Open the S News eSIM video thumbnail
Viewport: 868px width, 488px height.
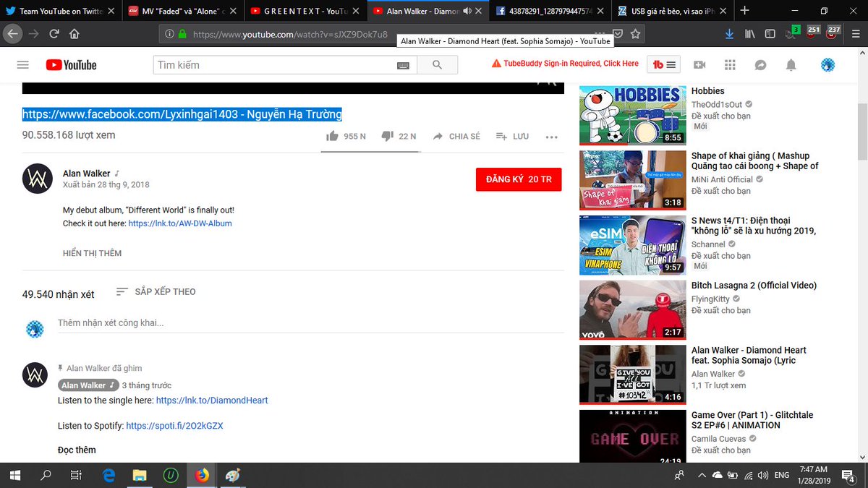(632, 244)
